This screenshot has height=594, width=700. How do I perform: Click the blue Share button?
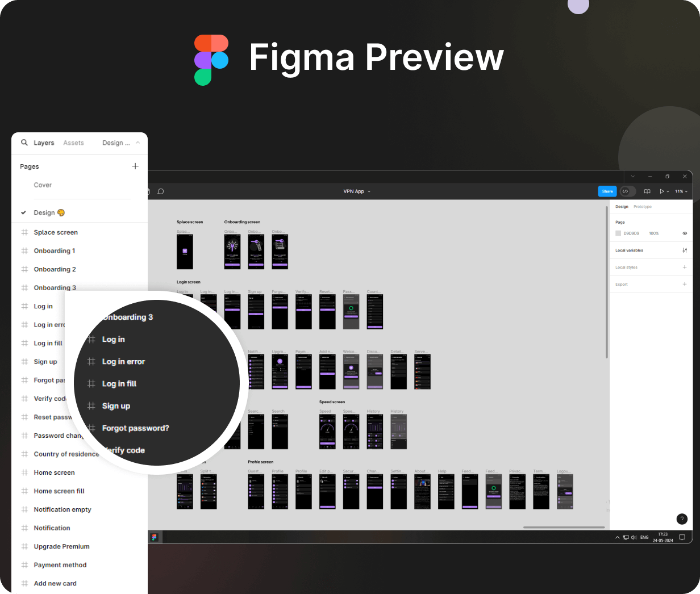(607, 191)
